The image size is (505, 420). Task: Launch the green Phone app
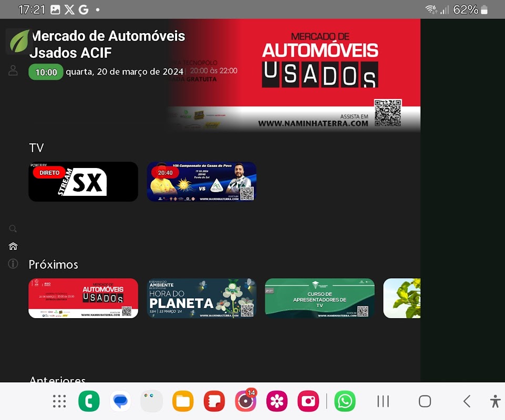point(89,401)
